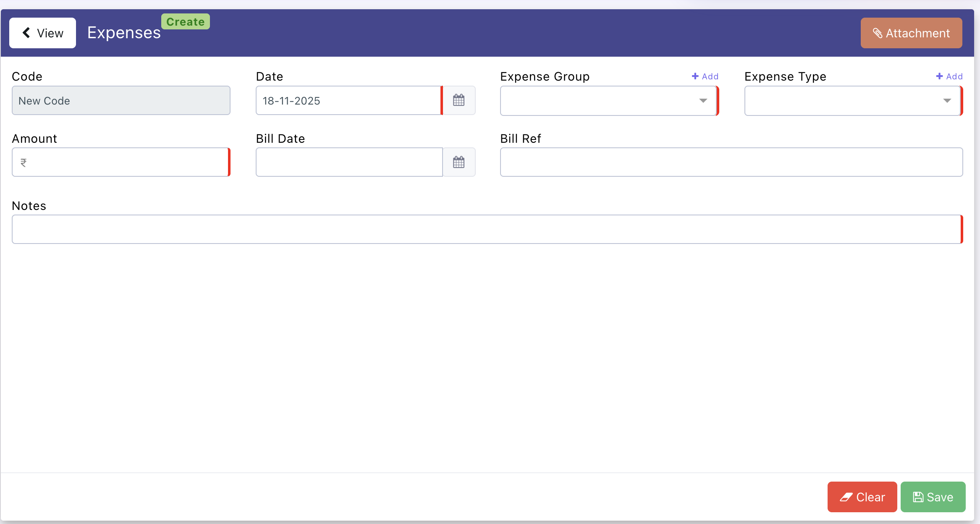Click the Bill Ref input field
This screenshot has width=980, height=524.
pos(731,162)
